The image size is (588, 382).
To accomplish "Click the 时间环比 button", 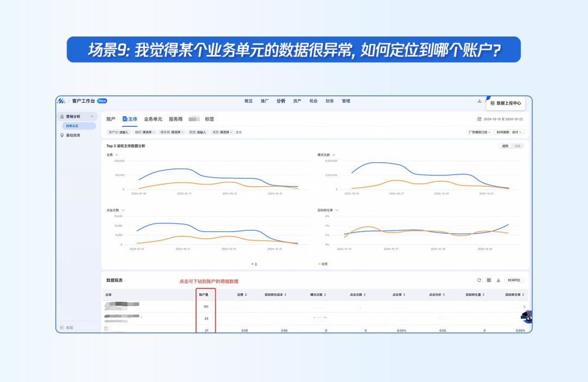I will pyautogui.click(x=514, y=280).
